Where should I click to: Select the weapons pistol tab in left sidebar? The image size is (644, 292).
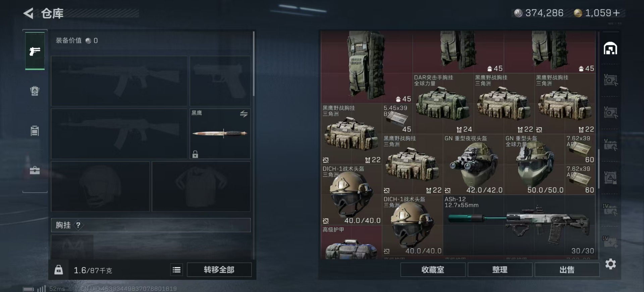click(x=35, y=51)
